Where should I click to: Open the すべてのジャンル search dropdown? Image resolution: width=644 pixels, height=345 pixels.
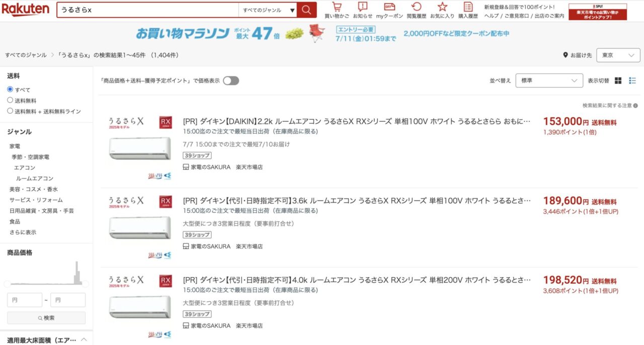(x=268, y=10)
